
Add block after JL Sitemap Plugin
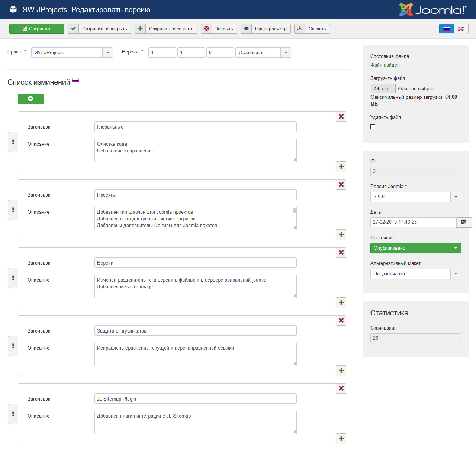pos(341,438)
